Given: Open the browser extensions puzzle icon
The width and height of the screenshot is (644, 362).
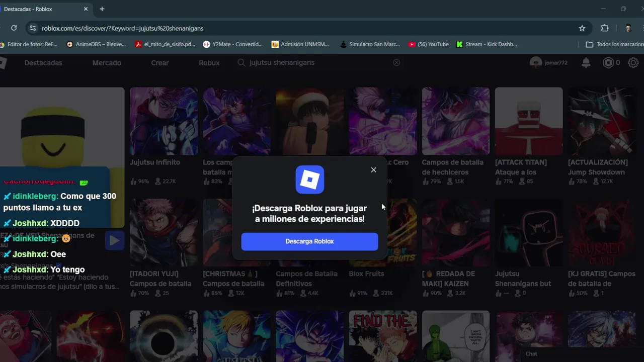Looking at the screenshot, I should 605,28.
